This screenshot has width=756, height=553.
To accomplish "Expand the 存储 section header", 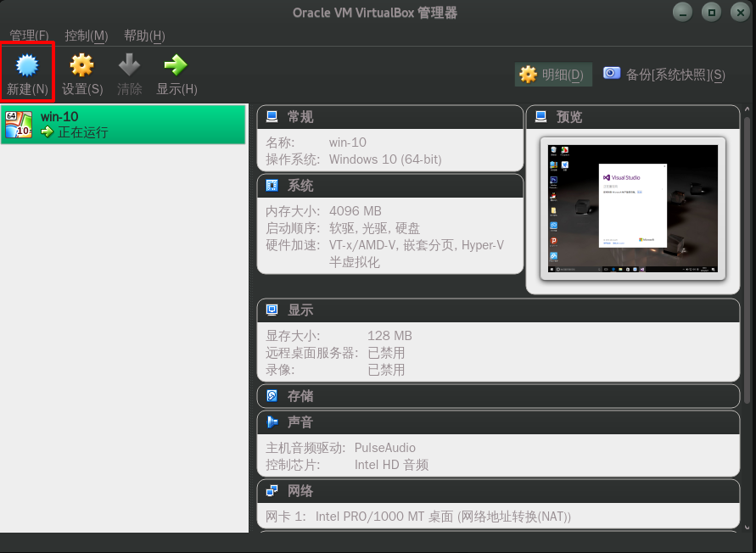I will pyautogui.click(x=498, y=396).
